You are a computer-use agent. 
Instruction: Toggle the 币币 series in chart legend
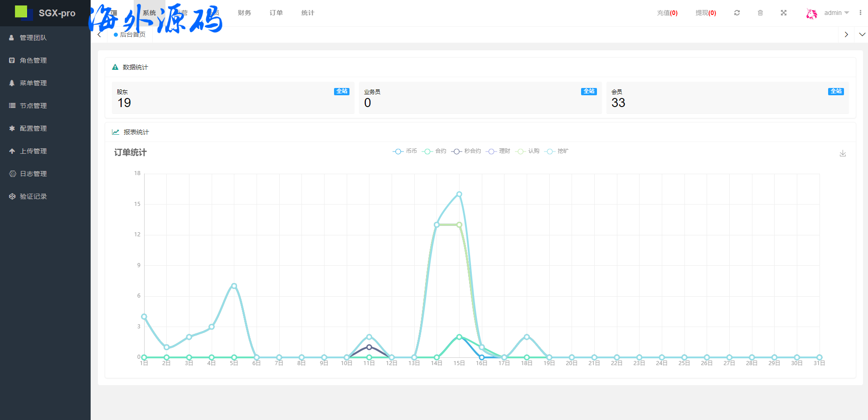coord(405,151)
